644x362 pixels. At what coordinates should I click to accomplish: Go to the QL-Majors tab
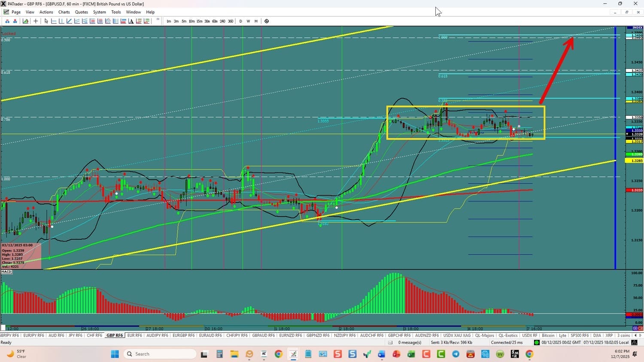(x=485, y=335)
